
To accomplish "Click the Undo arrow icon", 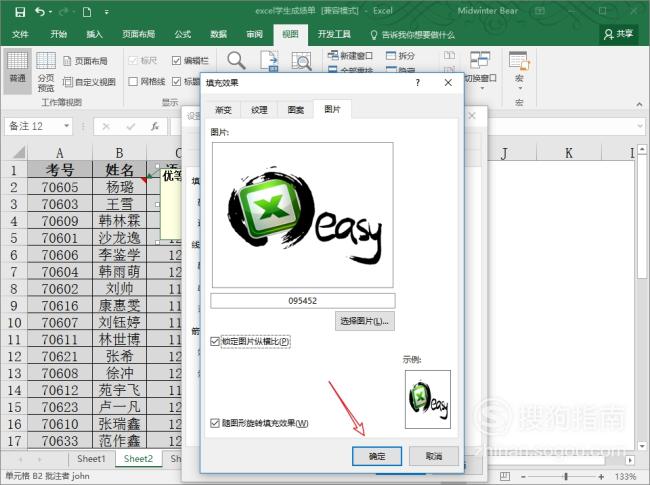I will pos(40,12).
